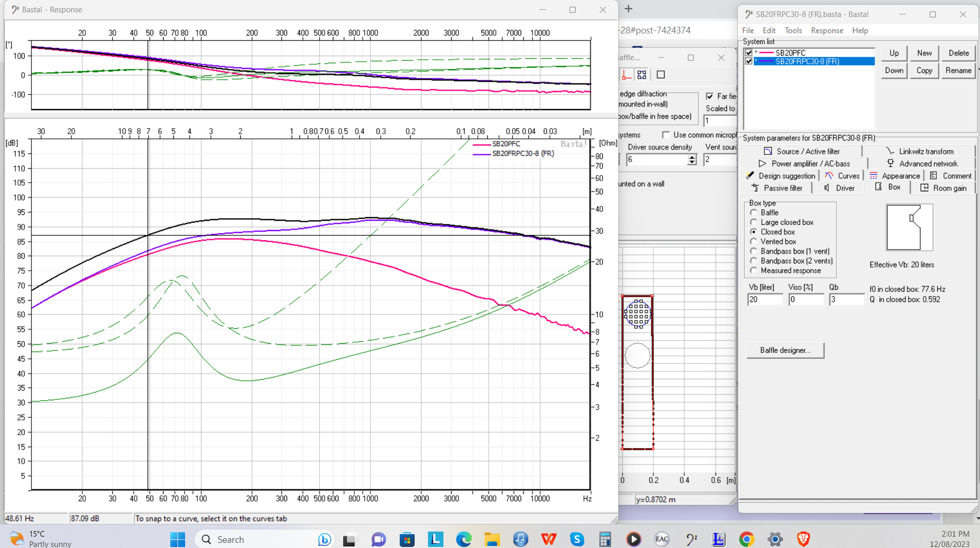Click the red origin icon in the Baffle toolbar
Image resolution: width=980 pixels, height=548 pixels.
click(626, 75)
